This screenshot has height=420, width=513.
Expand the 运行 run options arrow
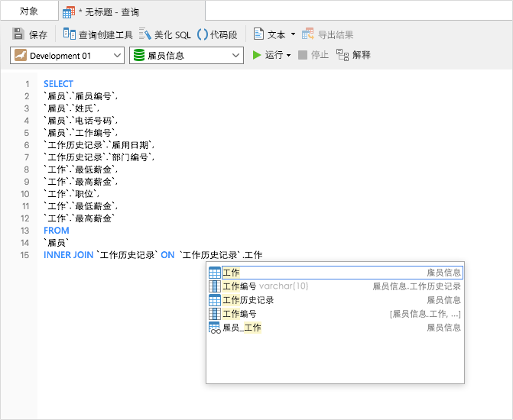click(289, 55)
